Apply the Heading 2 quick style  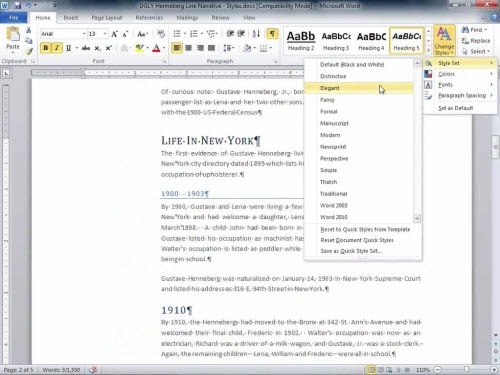(x=301, y=41)
